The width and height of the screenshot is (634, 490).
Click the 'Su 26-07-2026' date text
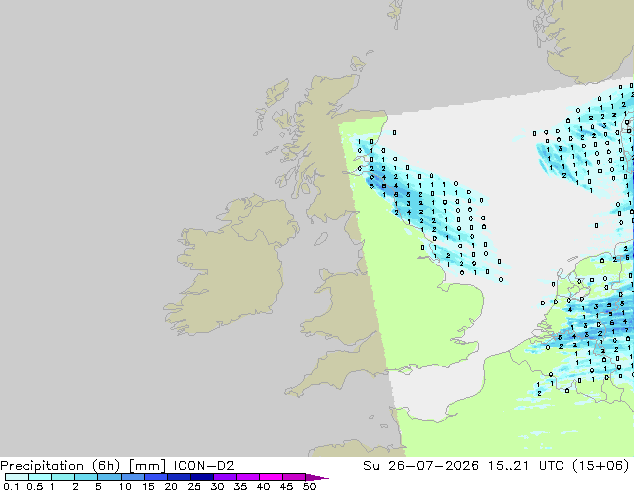(x=421, y=465)
